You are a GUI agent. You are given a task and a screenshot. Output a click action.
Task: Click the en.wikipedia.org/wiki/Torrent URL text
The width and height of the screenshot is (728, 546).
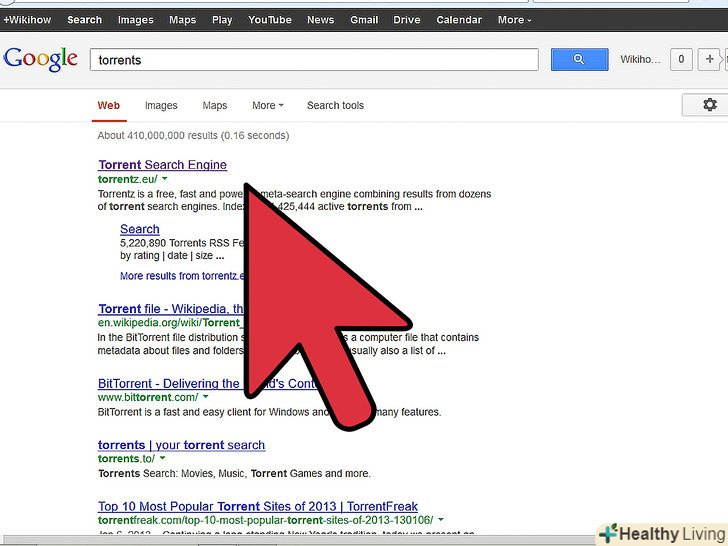[x=169, y=323]
